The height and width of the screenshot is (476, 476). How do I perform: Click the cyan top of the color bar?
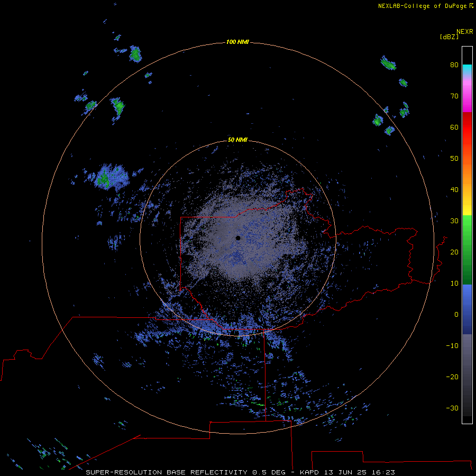[467, 68]
